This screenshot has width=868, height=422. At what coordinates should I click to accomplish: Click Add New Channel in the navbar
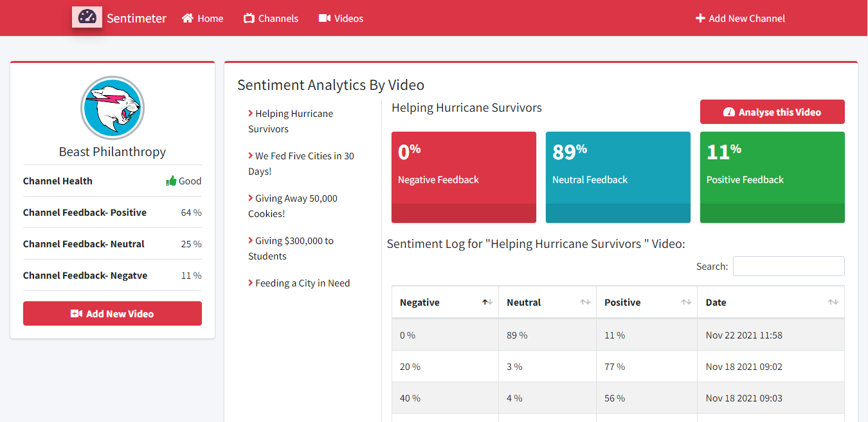coord(740,19)
